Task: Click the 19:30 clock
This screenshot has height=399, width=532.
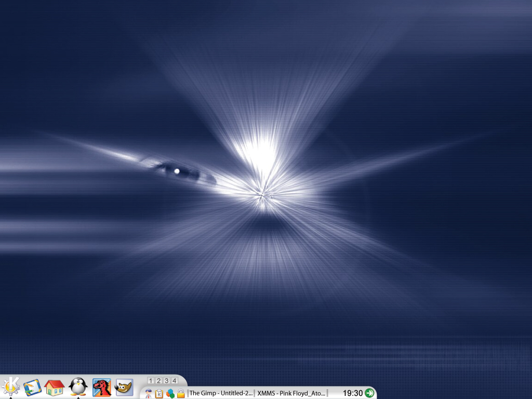Action: pyautogui.click(x=353, y=393)
